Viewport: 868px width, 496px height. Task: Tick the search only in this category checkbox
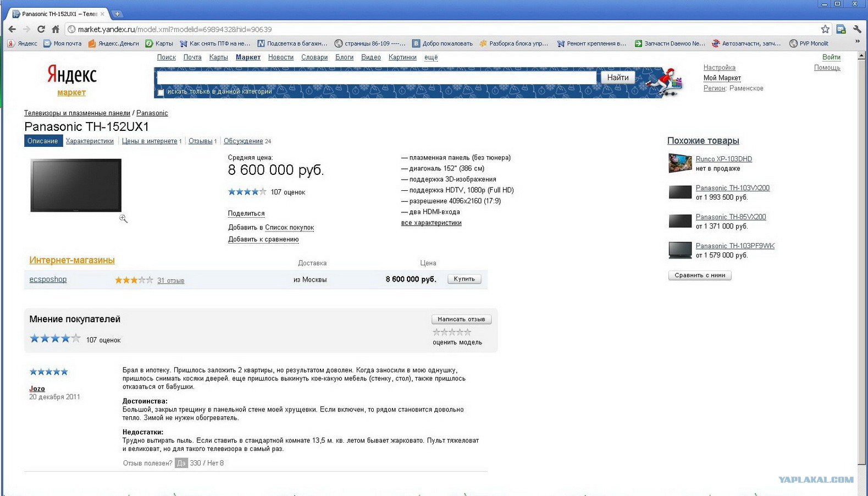click(161, 92)
